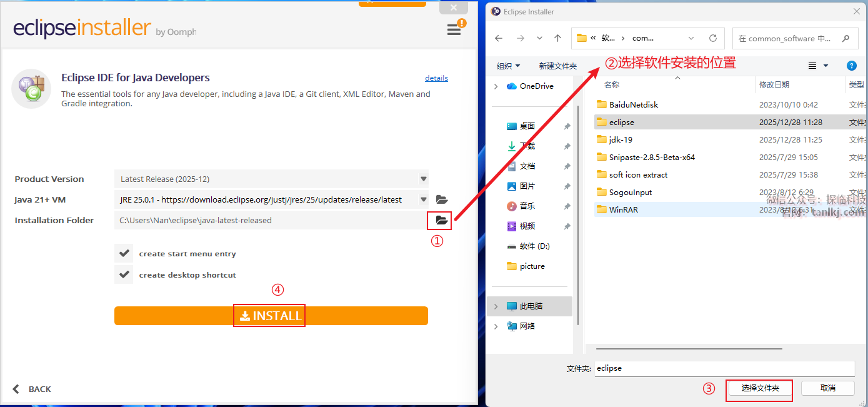Close the Eclipse Installer folder dialog
The image size is (868, 407).
coord(856,11)
